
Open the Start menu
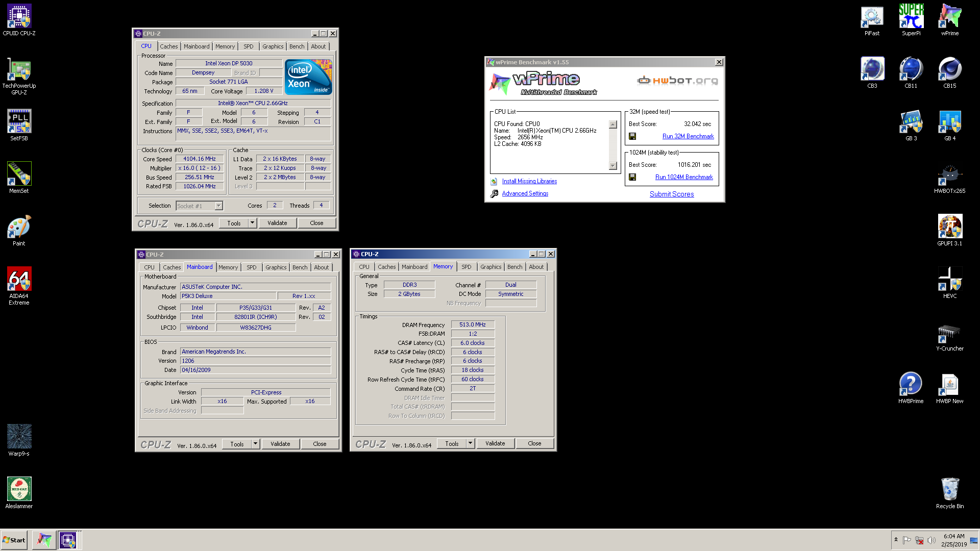coord(14,540)
